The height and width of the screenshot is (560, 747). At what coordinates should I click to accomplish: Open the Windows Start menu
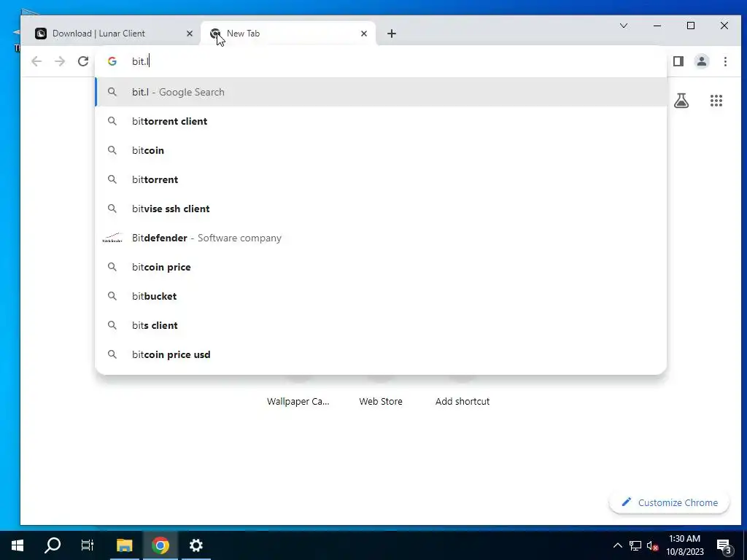(18, 545)
